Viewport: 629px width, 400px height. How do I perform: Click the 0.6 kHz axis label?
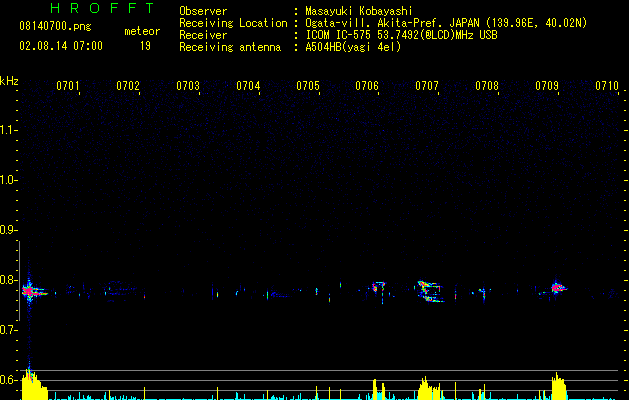click(x=9, y=380)
